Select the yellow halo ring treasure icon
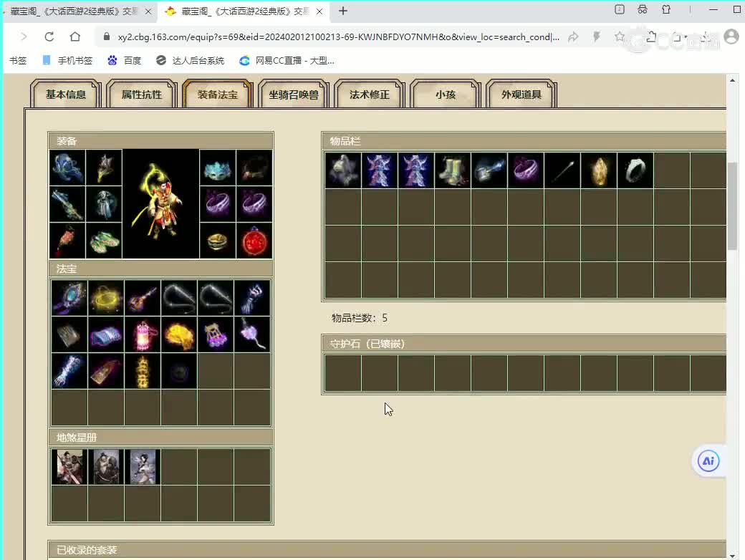Viewport: 745px width, 560px height. coord(106,298)
